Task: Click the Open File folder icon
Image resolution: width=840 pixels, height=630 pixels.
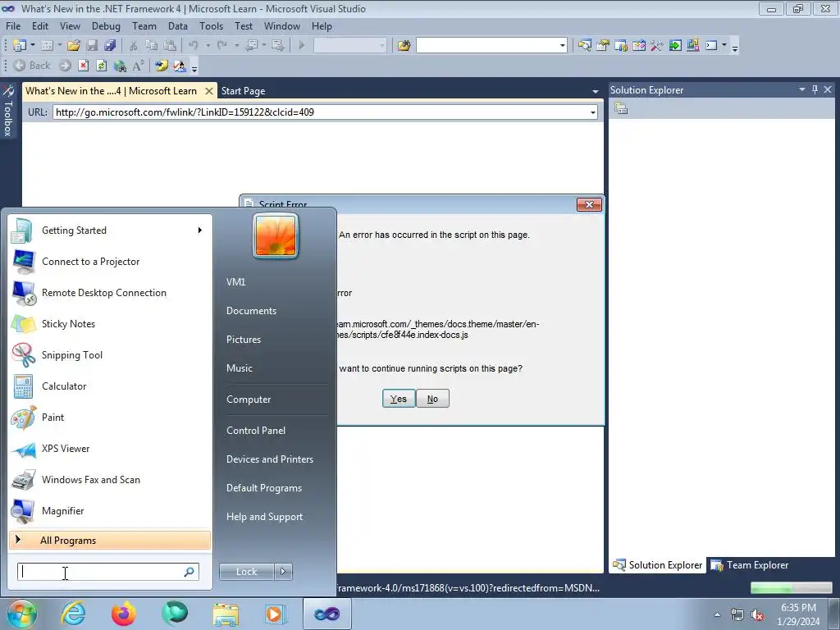Action: point(73,46)
